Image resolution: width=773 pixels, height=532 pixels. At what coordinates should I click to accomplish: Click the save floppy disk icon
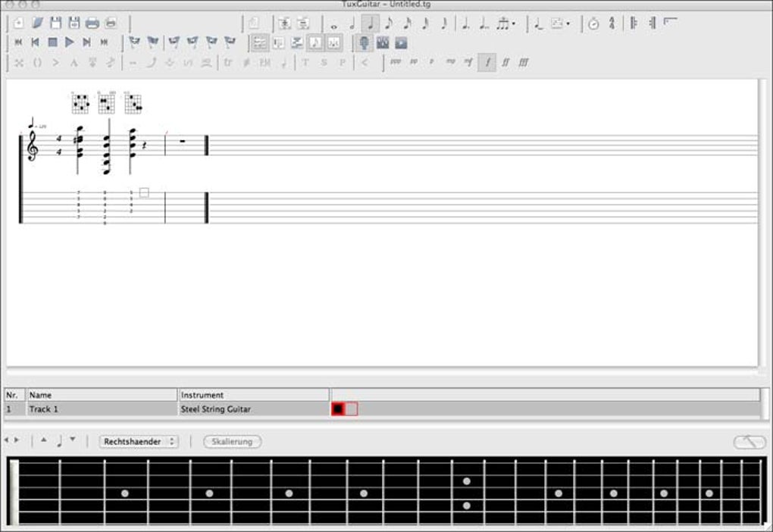point(56,23)
